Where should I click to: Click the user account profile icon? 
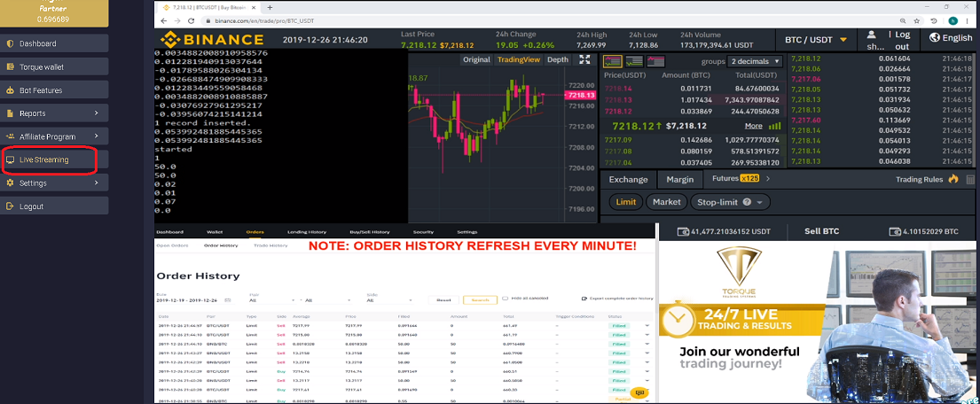[871, 35]
